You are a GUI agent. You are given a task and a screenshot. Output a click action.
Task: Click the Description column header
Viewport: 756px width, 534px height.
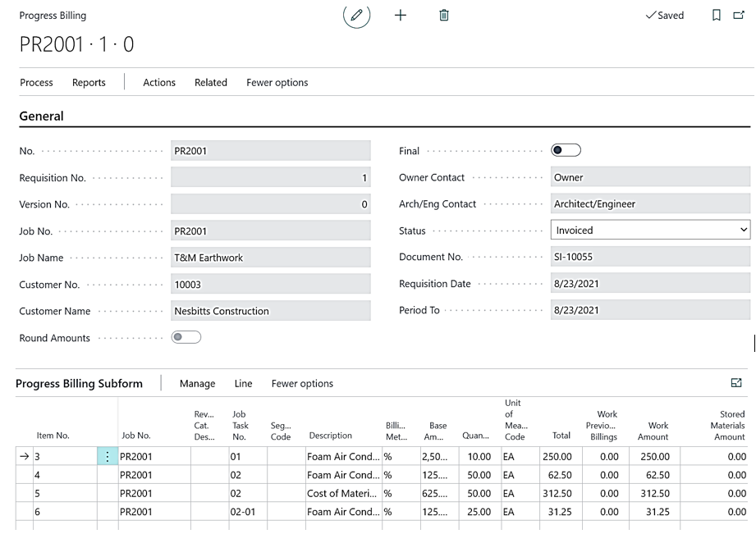click(x=331, y=436)
